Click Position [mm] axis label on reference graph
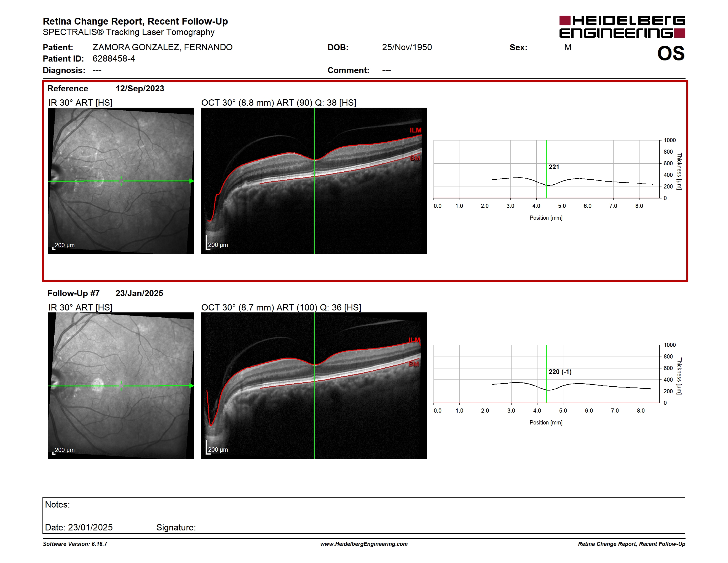This screenshot has width=728, height=563. (546, 218)
